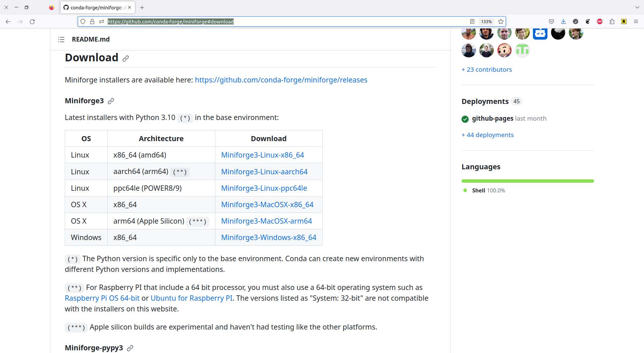Select the ppc64le (POWER8/9) architecture cell
Screen dimensions: 644x353
(x=161, y=188)
